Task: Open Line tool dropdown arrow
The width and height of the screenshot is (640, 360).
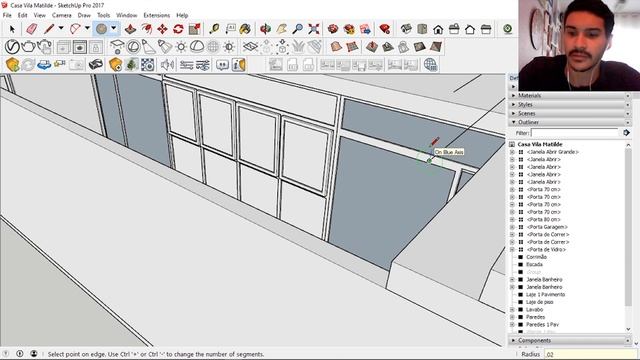Action: 60,28
